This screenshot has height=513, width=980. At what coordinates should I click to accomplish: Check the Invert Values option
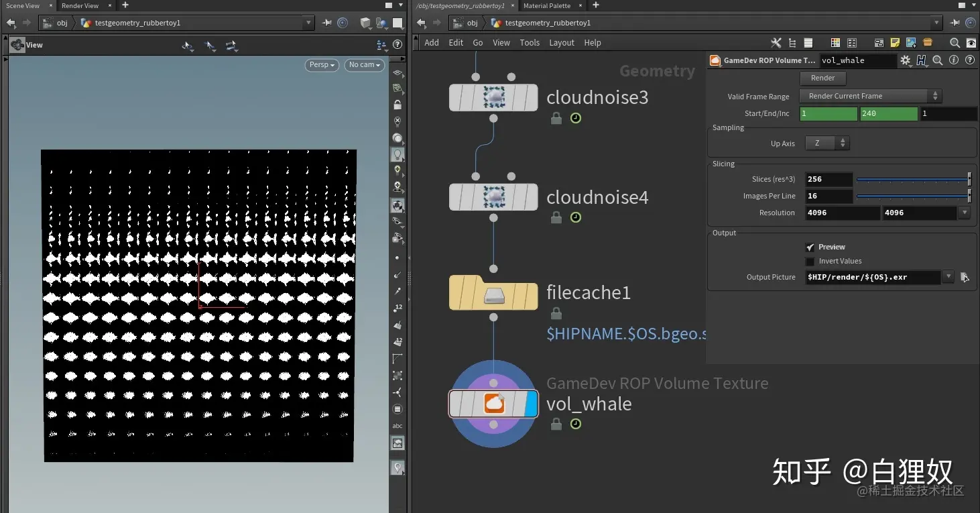(x=810, y=262)
